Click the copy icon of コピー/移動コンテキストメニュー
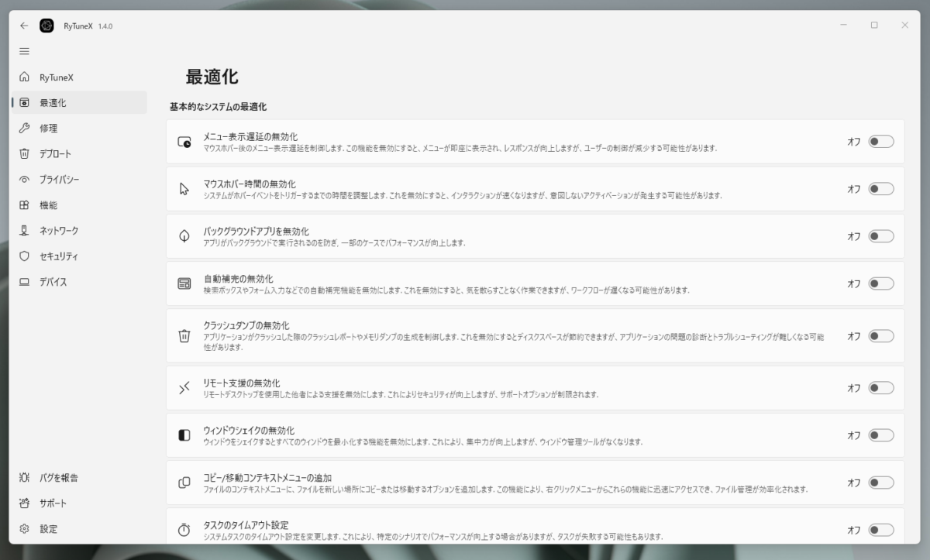This screenshot has width=930, height=560. tap(184, 483)
